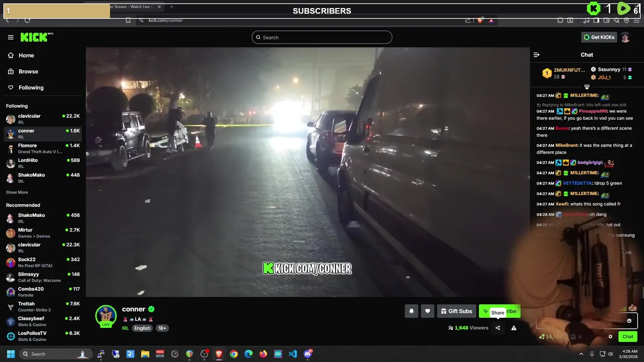Click the IRL category link
Viewport: 644px width, 362px height.
click(125, 328)
